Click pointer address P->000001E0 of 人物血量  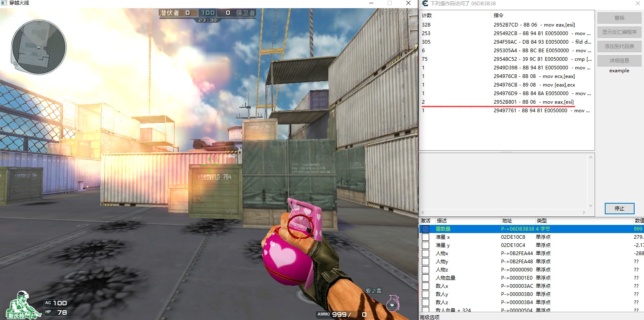[517, 278]
